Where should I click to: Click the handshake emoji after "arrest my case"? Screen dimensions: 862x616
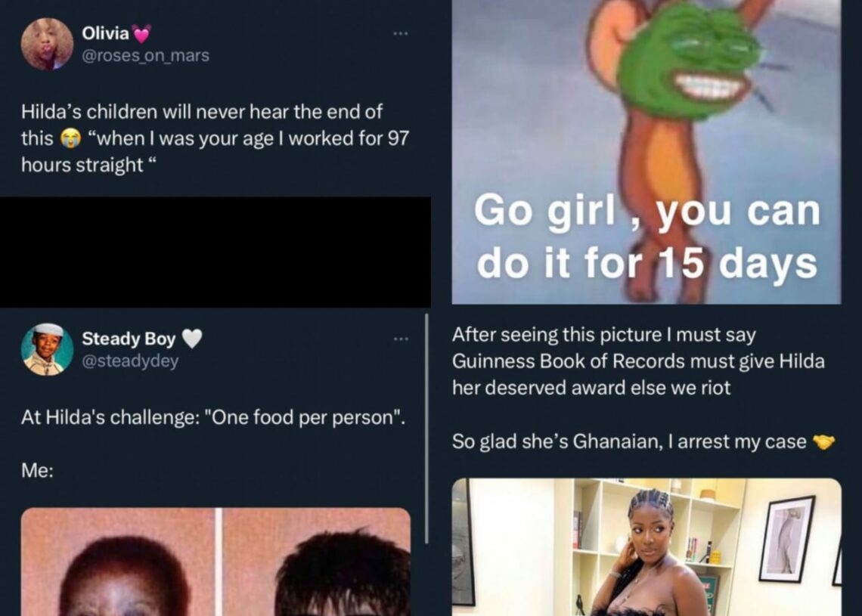(x=823, y=441)
